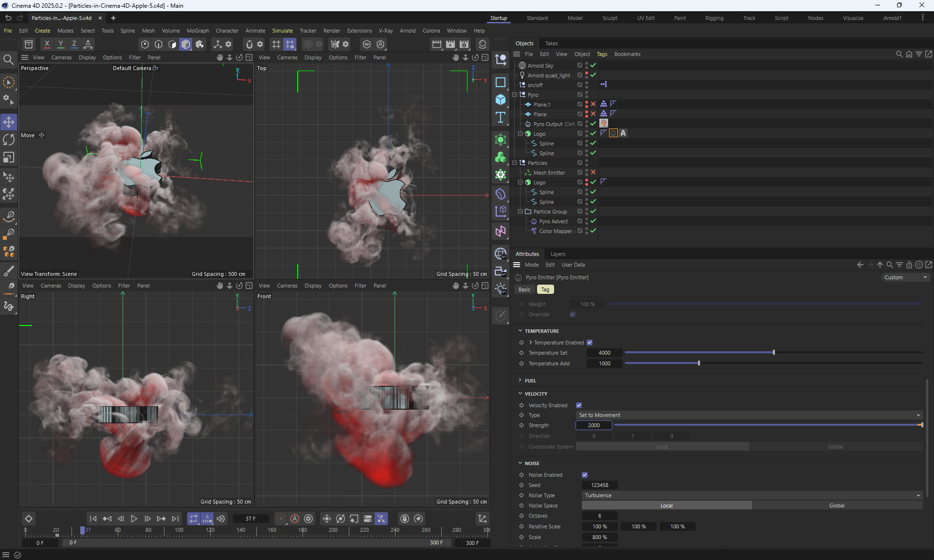Click the Cube primitive icon

[500, 100]
